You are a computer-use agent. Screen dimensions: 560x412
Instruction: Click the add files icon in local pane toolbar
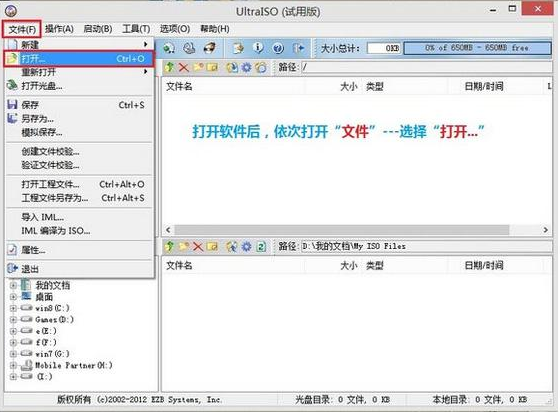232,246
